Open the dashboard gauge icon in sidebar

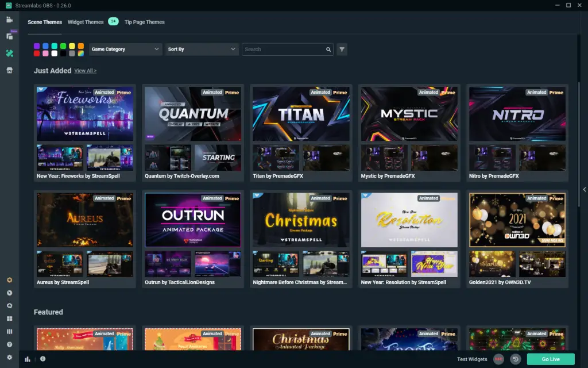coord(10,293)
